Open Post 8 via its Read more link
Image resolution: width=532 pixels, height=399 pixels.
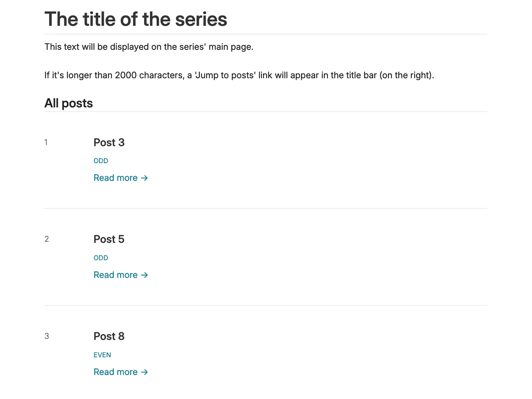click(x=115, y=372)
